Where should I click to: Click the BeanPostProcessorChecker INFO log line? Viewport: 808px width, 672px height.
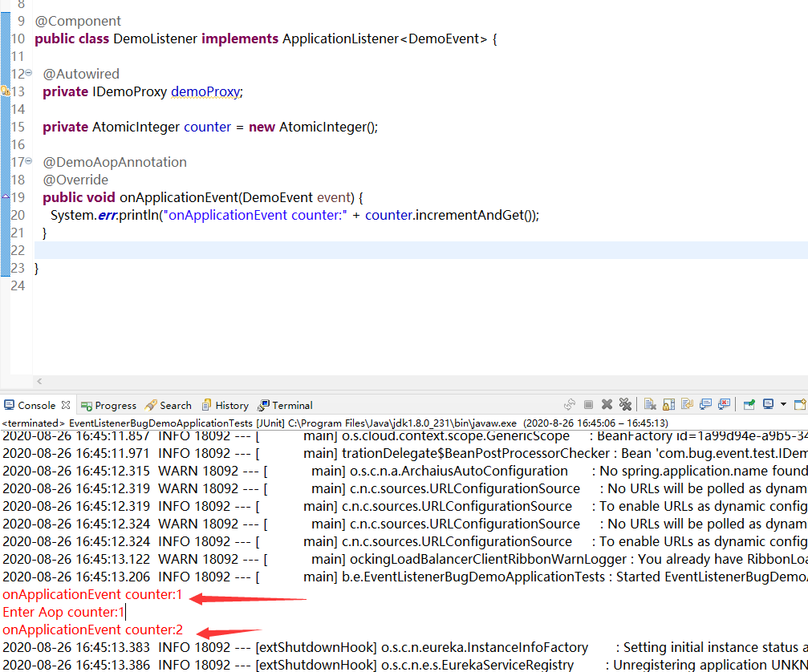(405, 454)
